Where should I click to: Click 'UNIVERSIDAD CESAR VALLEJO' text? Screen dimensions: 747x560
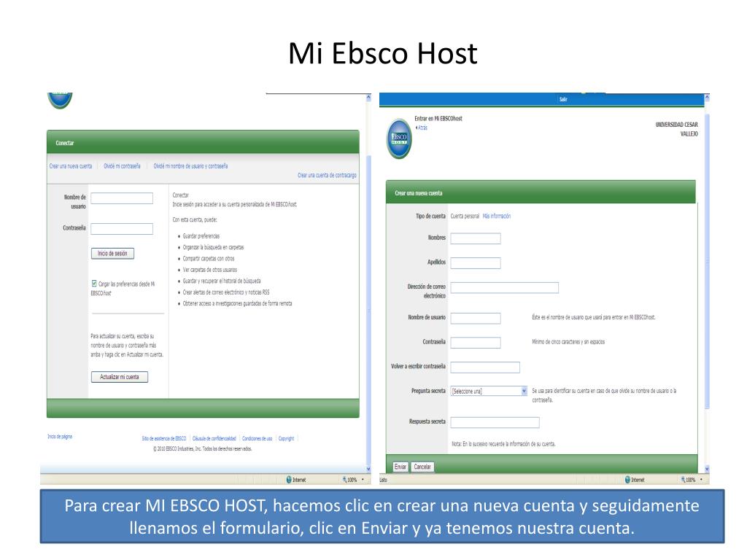point(676,129)
